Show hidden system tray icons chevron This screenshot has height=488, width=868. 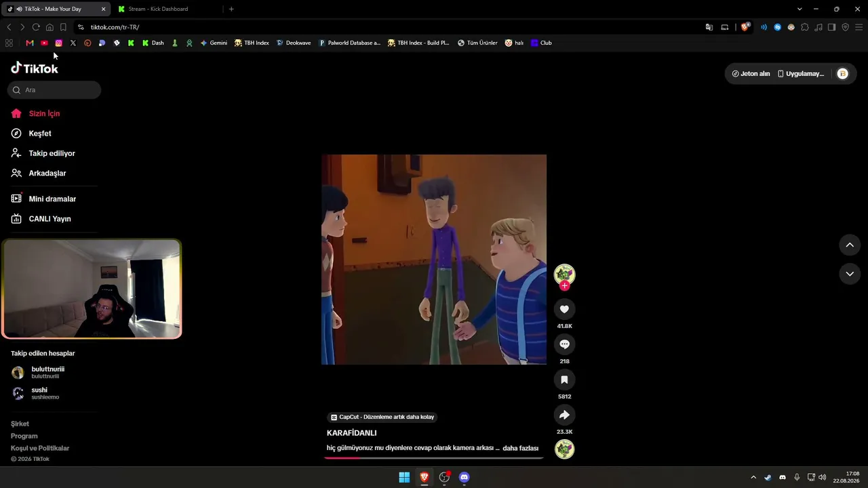[x=753, y=477]
